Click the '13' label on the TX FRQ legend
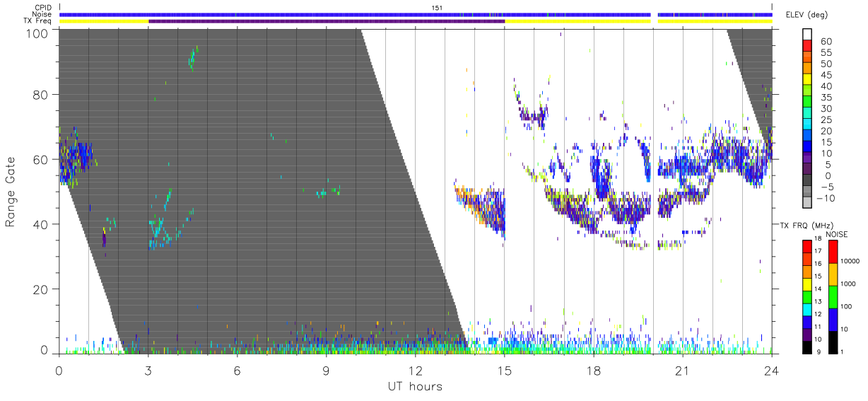The width and height of the screenshot is (868, 401). [818, 301]
